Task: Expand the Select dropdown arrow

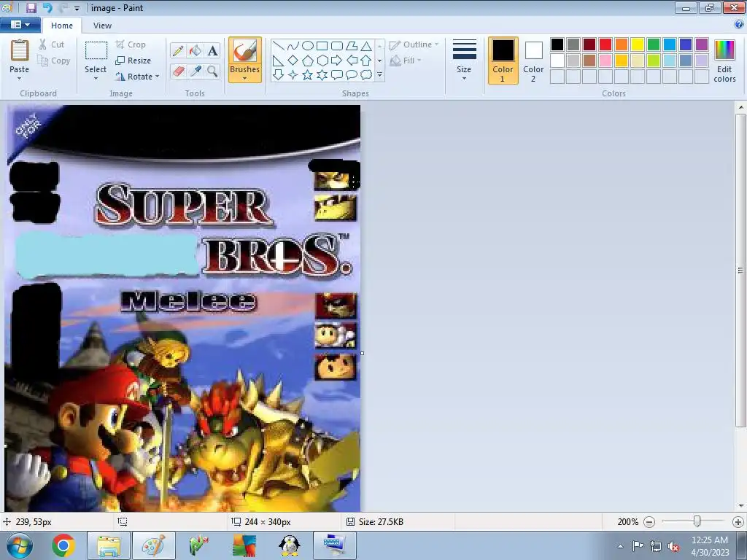Action: tap(96, 79)
